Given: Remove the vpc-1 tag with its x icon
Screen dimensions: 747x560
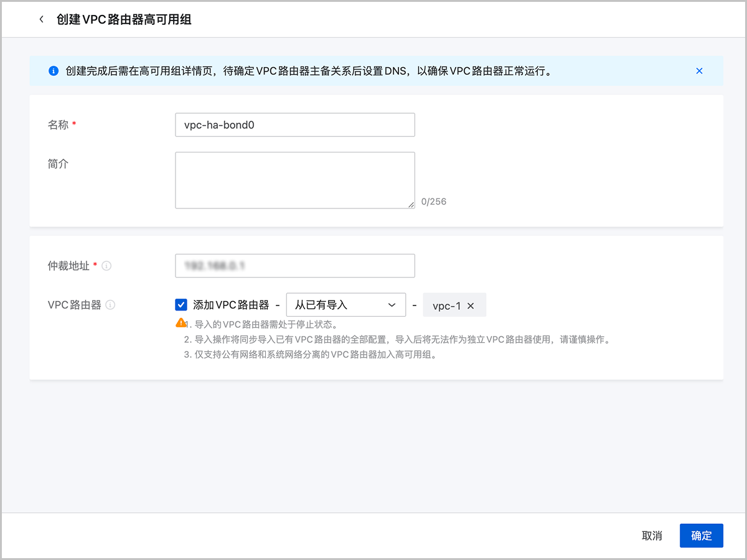Looking at the screenshot, I should [471, 306].
